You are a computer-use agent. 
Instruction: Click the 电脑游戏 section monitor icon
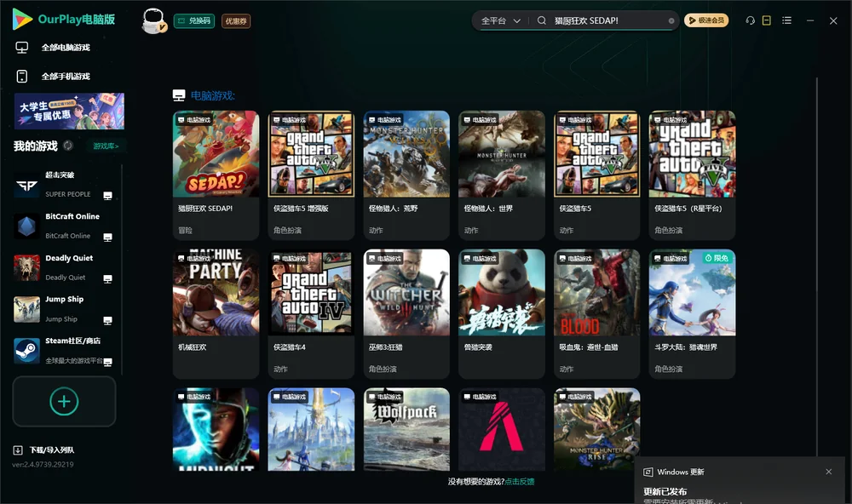tap(179, 95)
